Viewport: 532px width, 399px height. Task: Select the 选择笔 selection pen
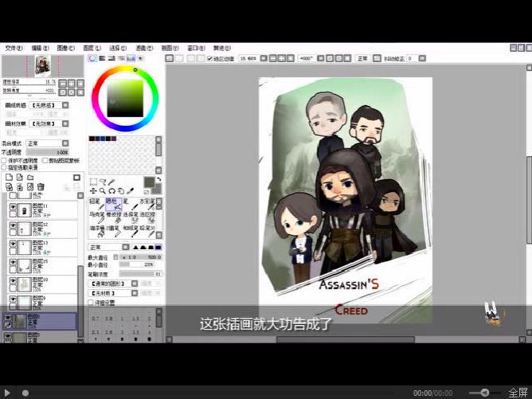131,217
